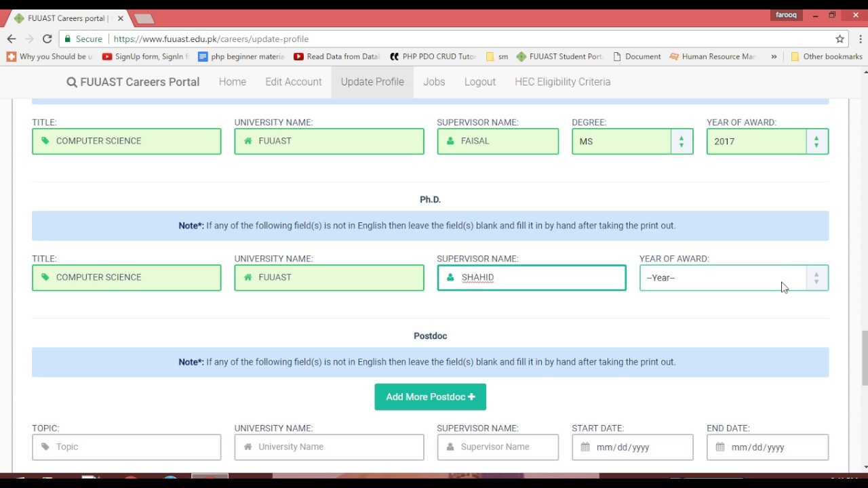868x488 pixels.
Task: Click the search icon beside FUUAST Careers Portal
Action: tap(72, 82)
